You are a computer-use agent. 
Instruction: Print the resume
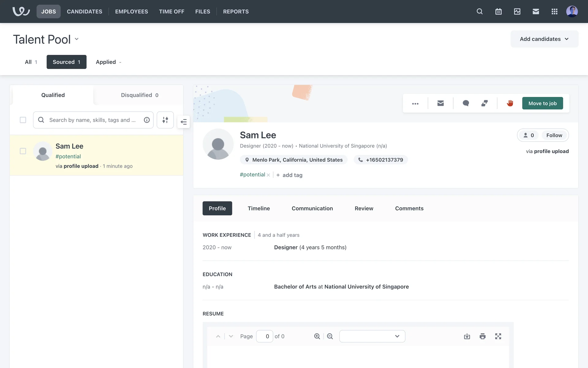click(x=482, y=336)
